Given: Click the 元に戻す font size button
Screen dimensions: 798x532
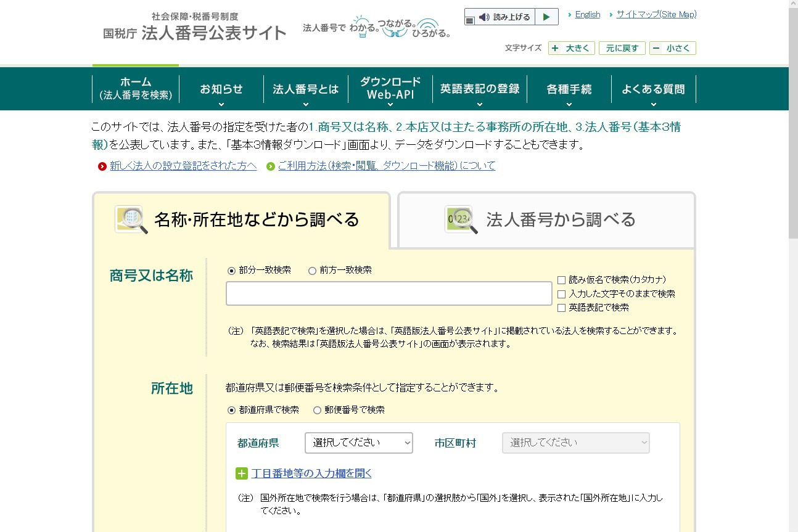Looking at the screenshot, I should [x=622, y=48].
